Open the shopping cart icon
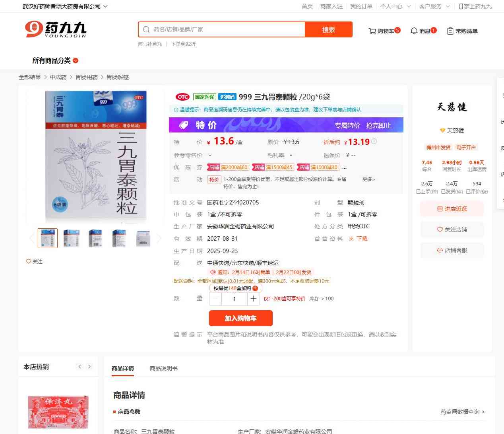 372,31
